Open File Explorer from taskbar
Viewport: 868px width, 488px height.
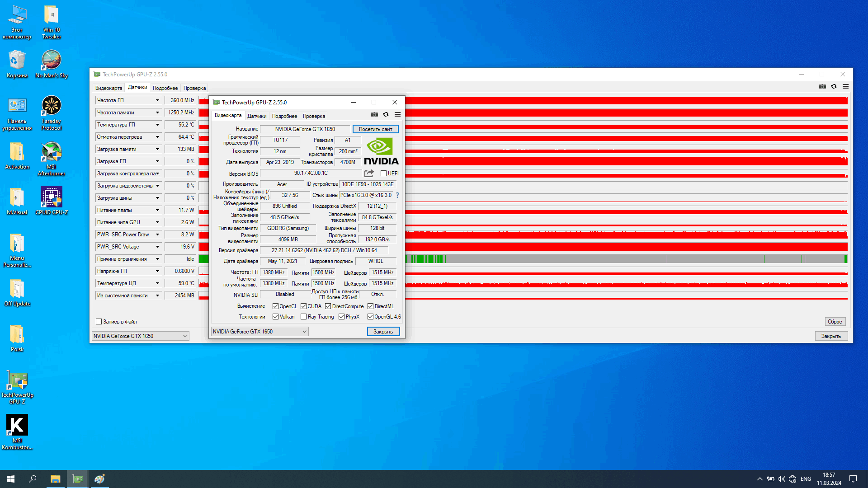coord(55,479)
